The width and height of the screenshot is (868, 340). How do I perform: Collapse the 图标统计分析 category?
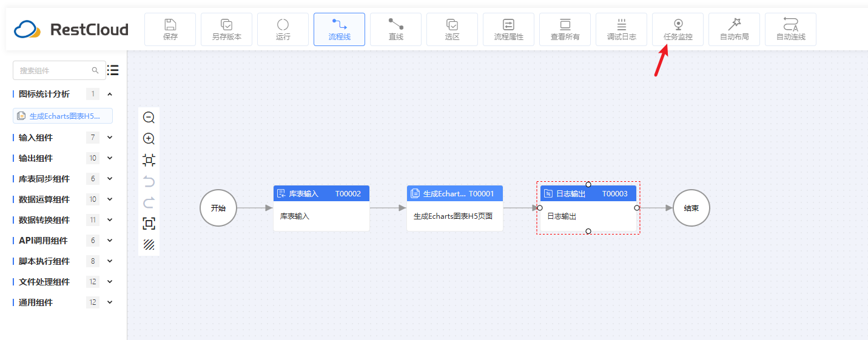[x=110, y=94]
